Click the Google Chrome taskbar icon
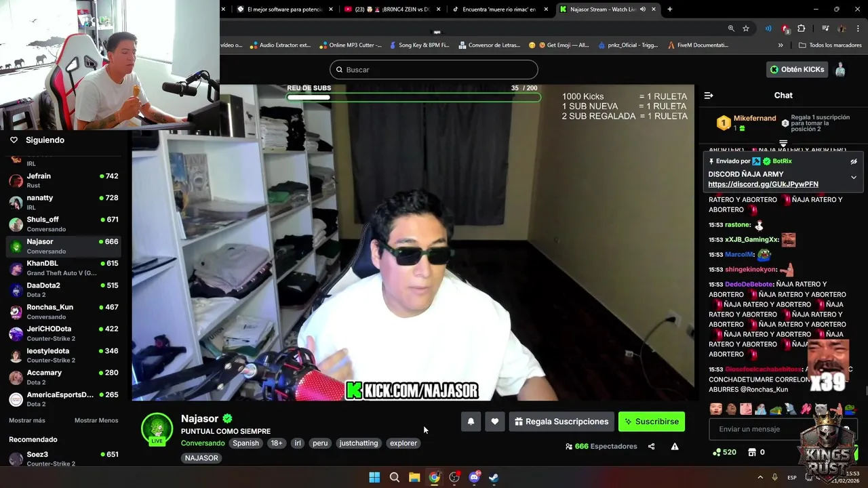The image size is (868, 488). [x=435, y=477]
